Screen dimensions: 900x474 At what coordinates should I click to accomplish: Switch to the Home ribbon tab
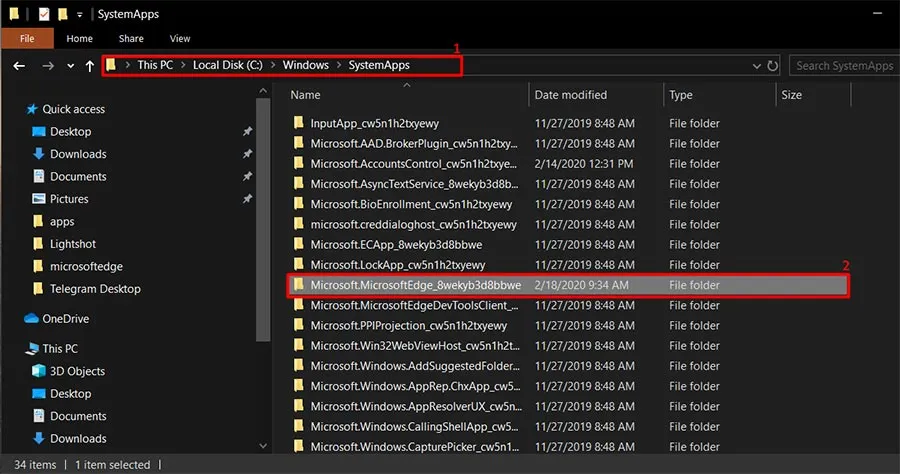click(79, 38)
